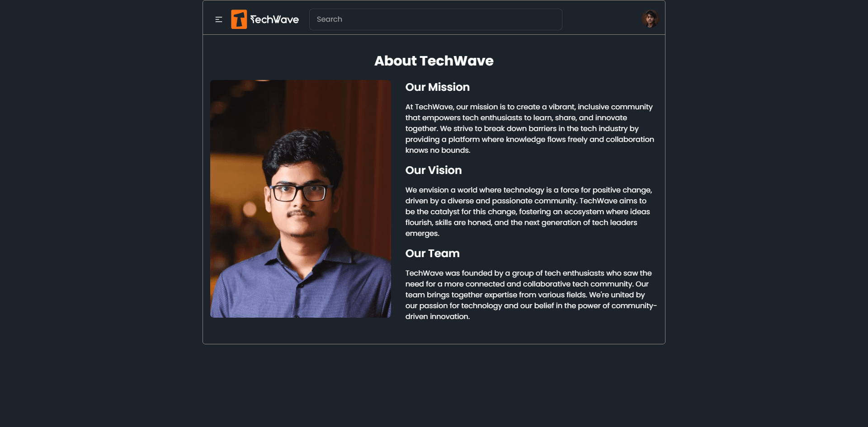
Task: Click the TechWave wordmark text
Action: click(x=274, y=19)
